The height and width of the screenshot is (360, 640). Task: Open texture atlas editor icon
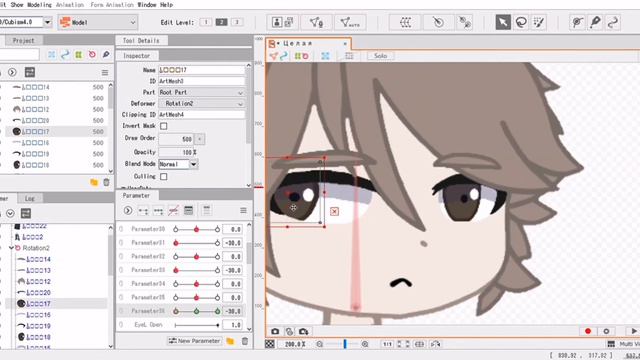pos(282,22)
